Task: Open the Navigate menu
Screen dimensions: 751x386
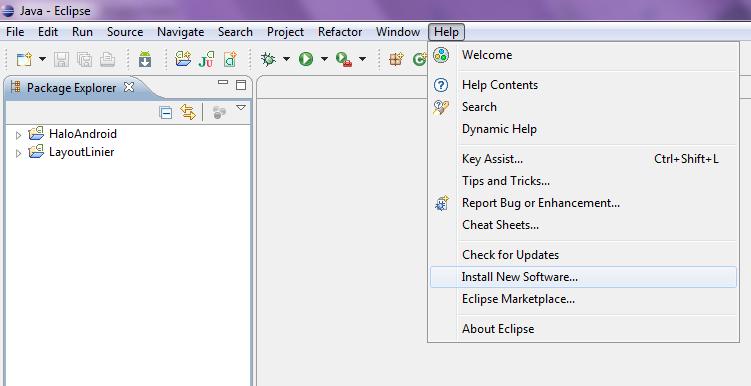Action: click(181, 32)
